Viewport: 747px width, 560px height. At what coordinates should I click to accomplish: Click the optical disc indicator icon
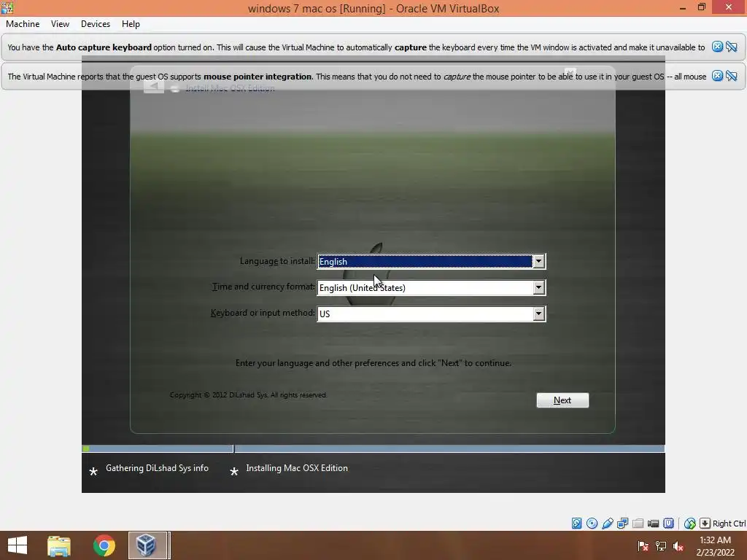[x=592, y=524]
